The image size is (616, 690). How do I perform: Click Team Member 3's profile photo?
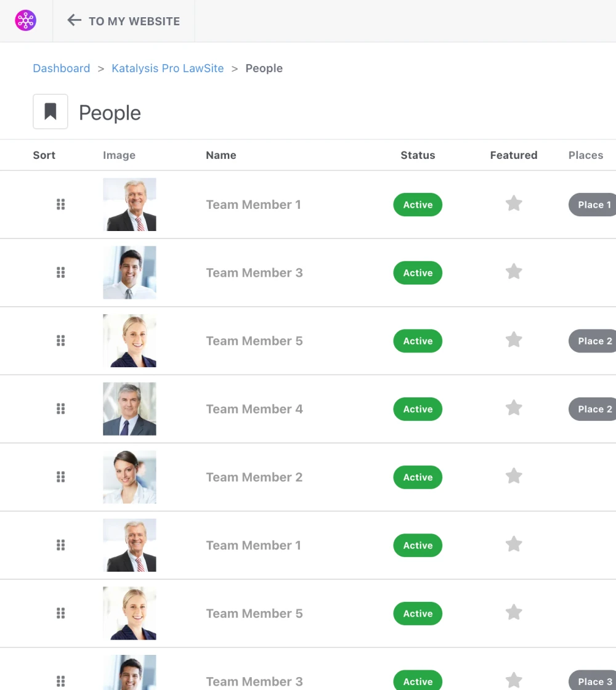129,272
